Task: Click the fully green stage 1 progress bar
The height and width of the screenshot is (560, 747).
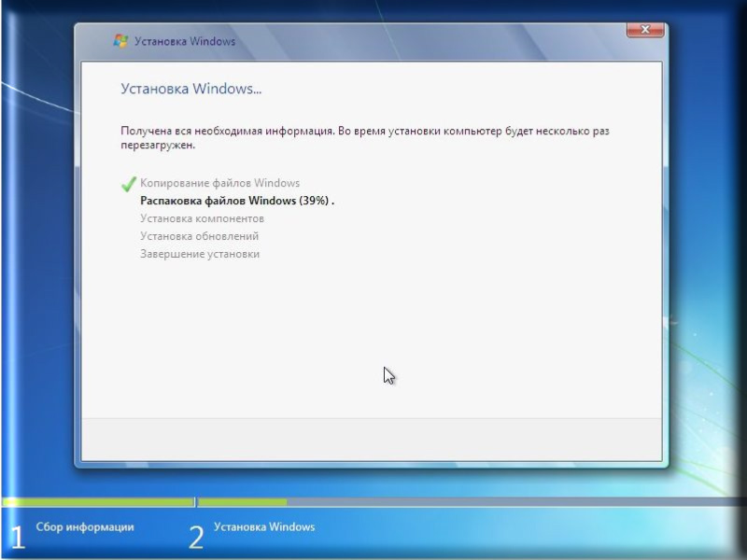Action: [x=98, y=502]
